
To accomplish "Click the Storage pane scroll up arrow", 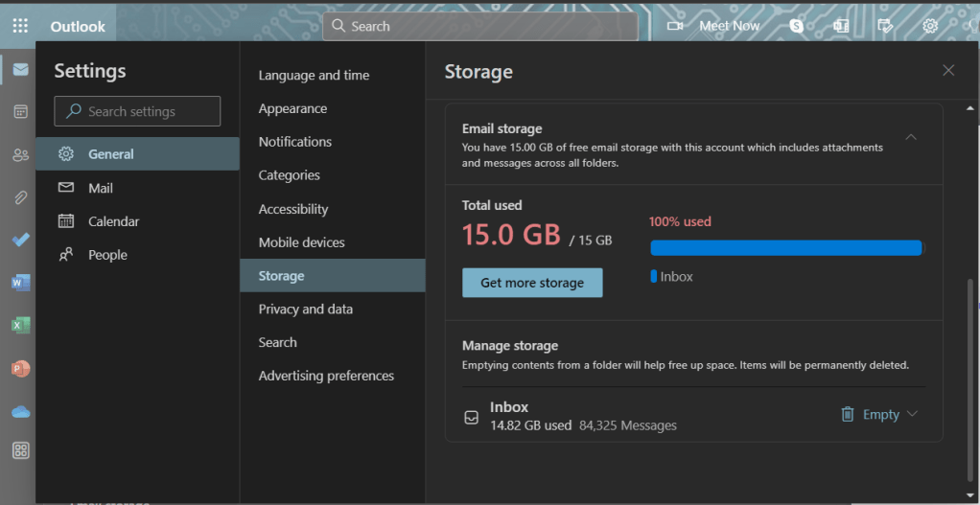I will [970, 109].
